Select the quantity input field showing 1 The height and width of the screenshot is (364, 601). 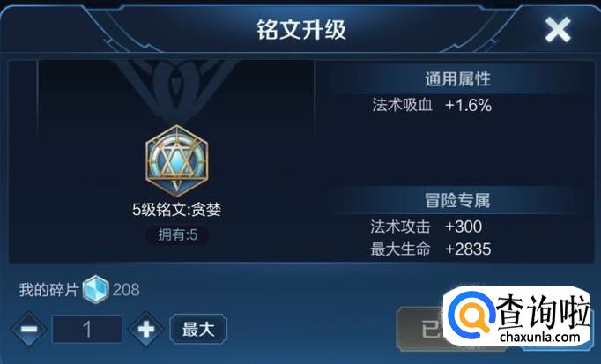click(87, 329)
